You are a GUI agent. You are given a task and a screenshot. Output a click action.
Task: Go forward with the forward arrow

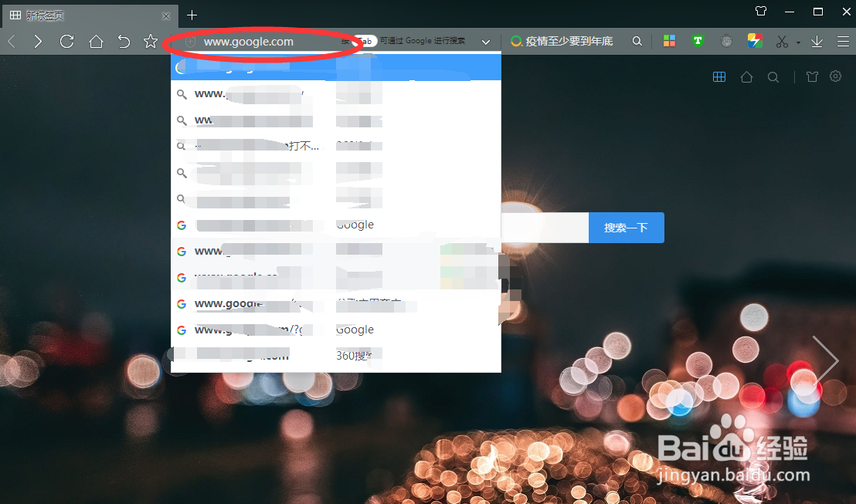pos(38,42)
